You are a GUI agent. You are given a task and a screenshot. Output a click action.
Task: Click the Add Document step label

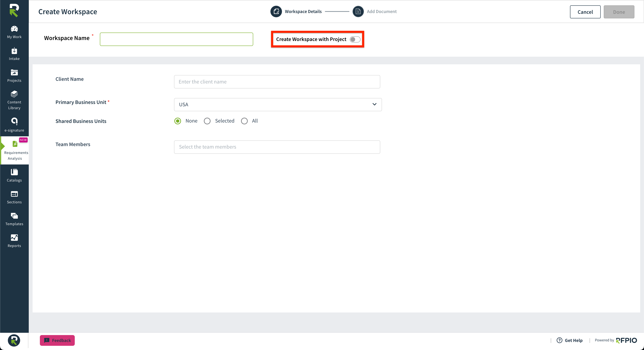coord(382,11)
